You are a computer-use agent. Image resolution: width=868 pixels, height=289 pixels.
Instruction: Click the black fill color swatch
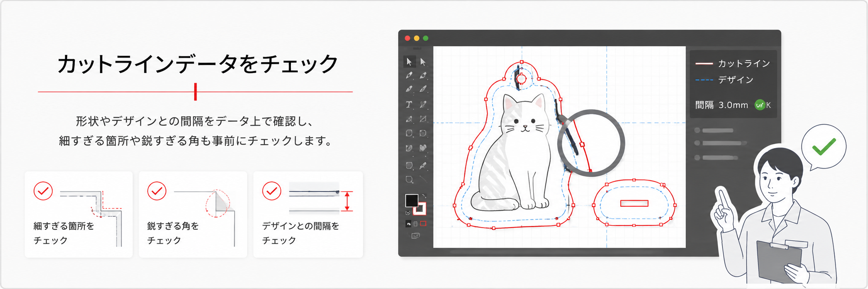point(412,200)
